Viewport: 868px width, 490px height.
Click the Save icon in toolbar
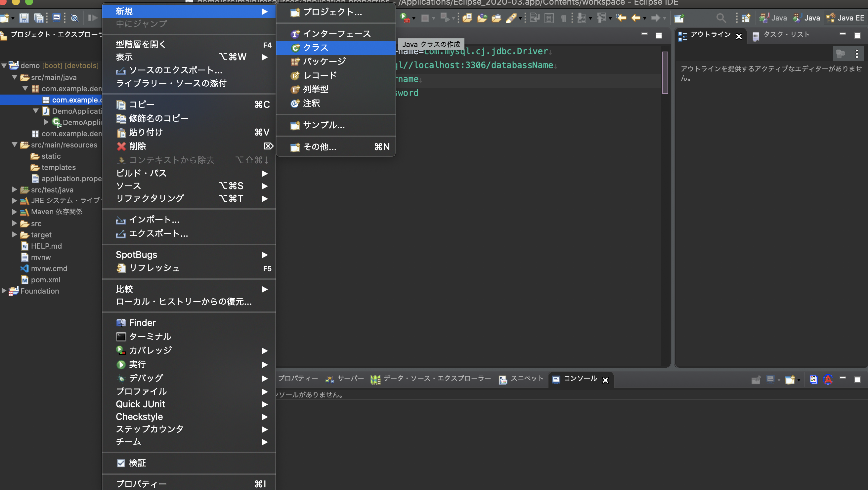tap(24, 18)
